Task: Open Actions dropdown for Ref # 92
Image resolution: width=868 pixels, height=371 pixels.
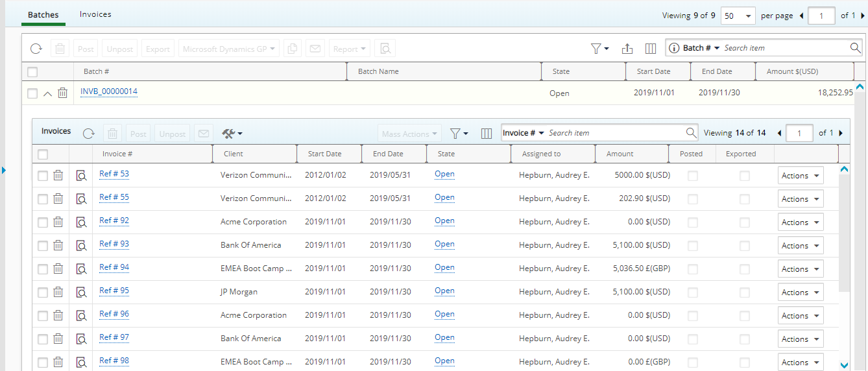Action: click(x=800, y=222)
